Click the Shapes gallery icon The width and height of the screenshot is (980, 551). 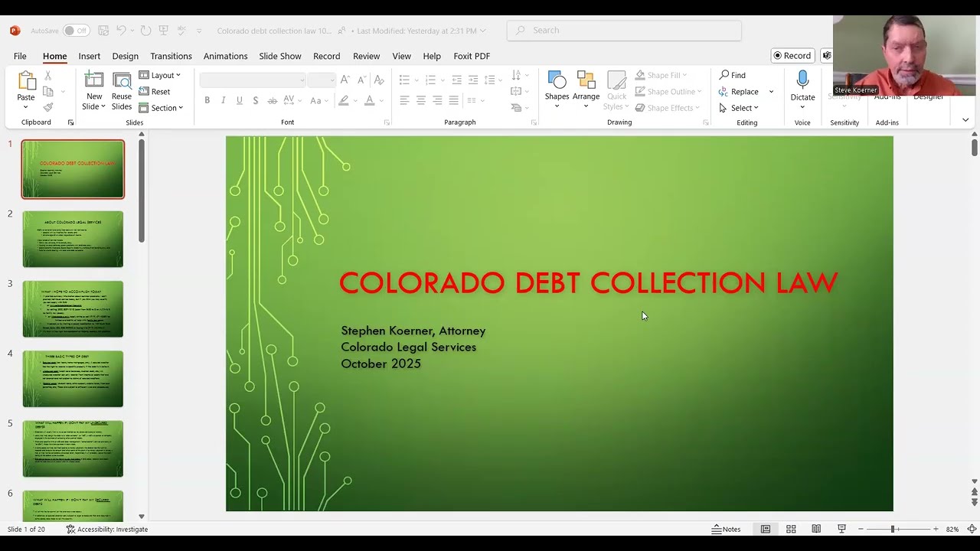pyautogui.click(x=557, y=80)
